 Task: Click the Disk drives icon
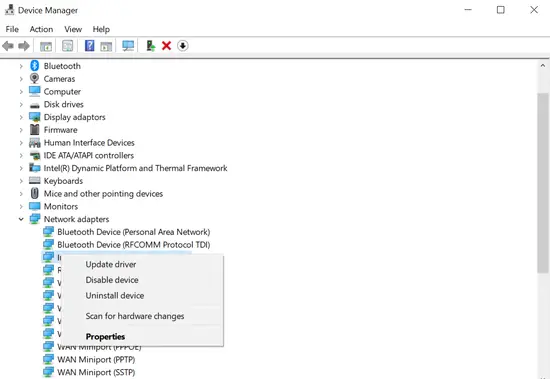(x=35, y=105)
